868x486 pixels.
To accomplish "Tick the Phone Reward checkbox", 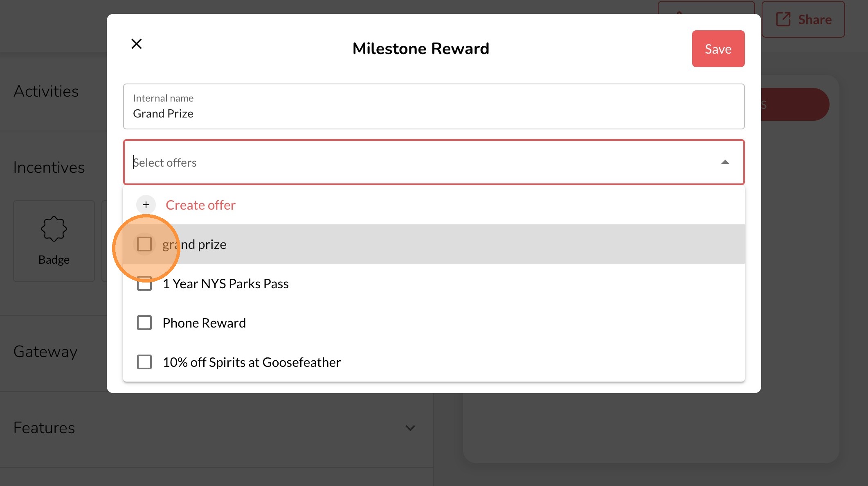I will pos(144,323).
